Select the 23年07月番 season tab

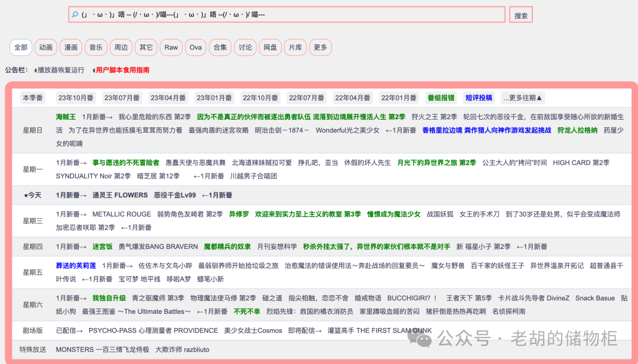point(122,98)
